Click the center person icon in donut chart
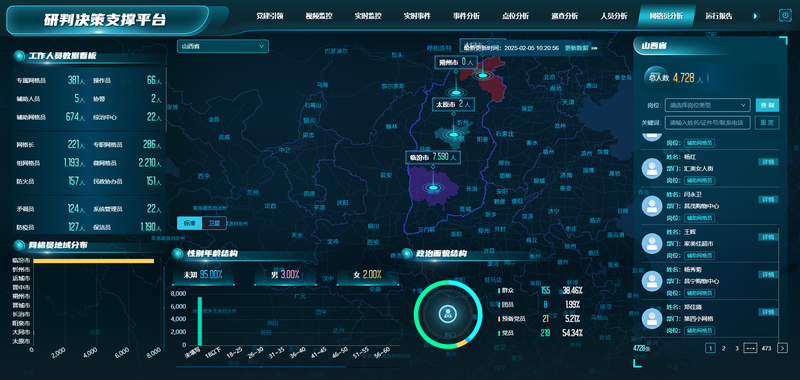This screenshot has width=800, height=380. (448, 313)
